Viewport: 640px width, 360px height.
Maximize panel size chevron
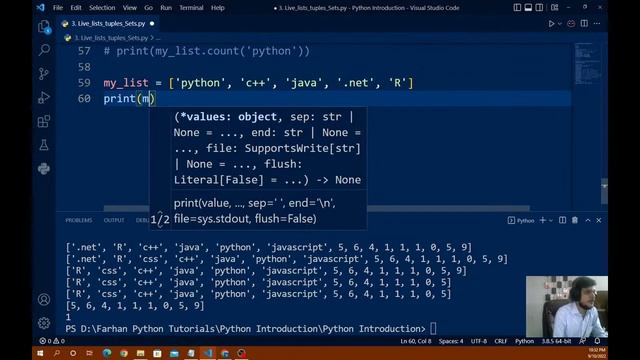(588, 220)
